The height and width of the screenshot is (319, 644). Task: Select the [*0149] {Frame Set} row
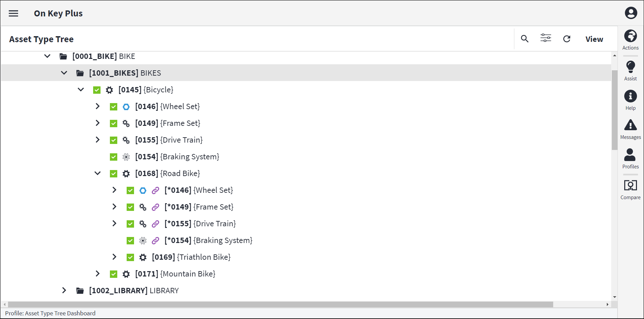[306, 207]
